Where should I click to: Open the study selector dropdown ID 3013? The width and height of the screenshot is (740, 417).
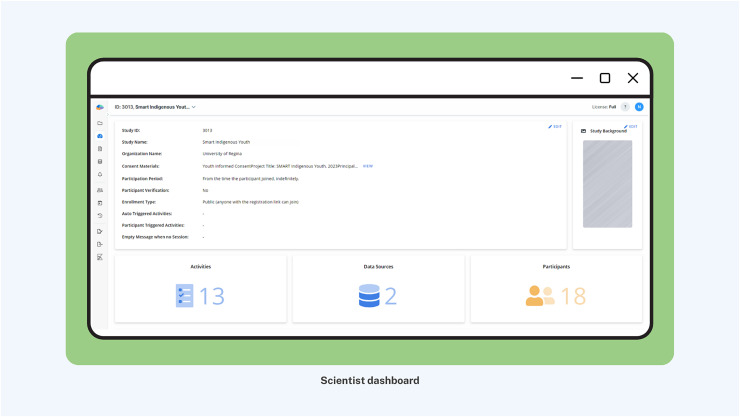[x=155, y=107]
